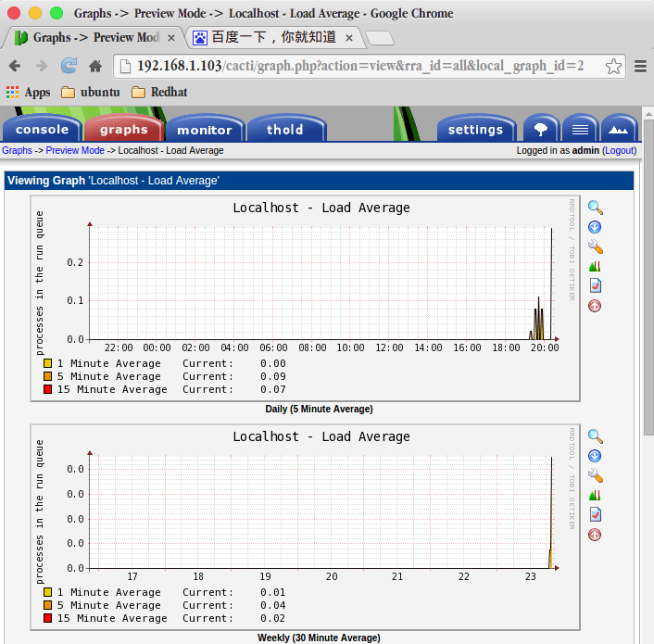The height and width of the screenshot is (644, 654).
Task: Click red up-arrow icon beside Weekly graph
Action: (x=595, y=535)
